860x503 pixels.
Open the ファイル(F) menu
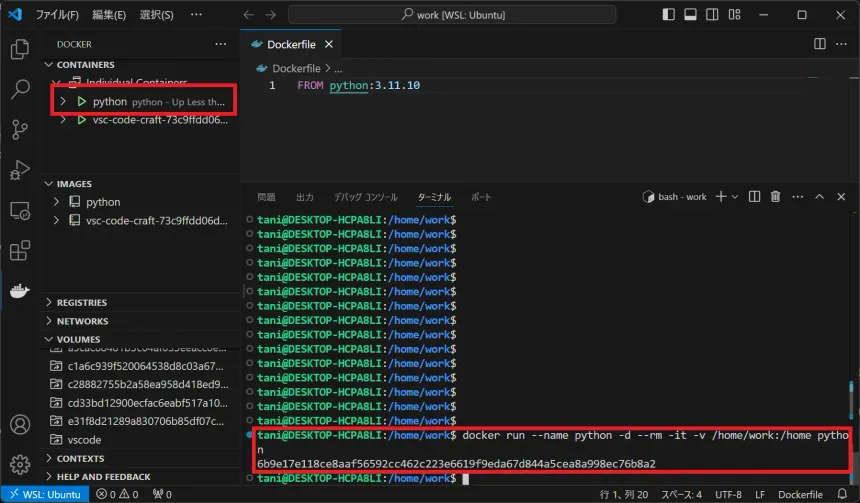[x=57, y=15]
